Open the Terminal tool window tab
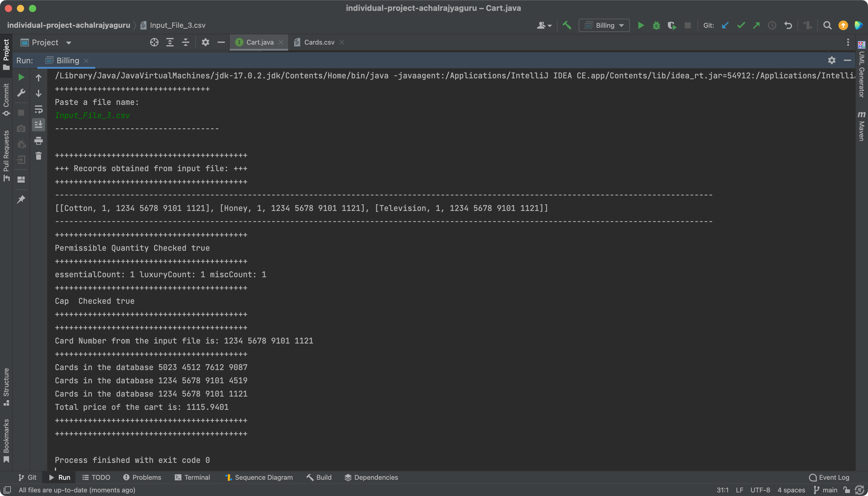868x496 pixels. pos(193,477)
